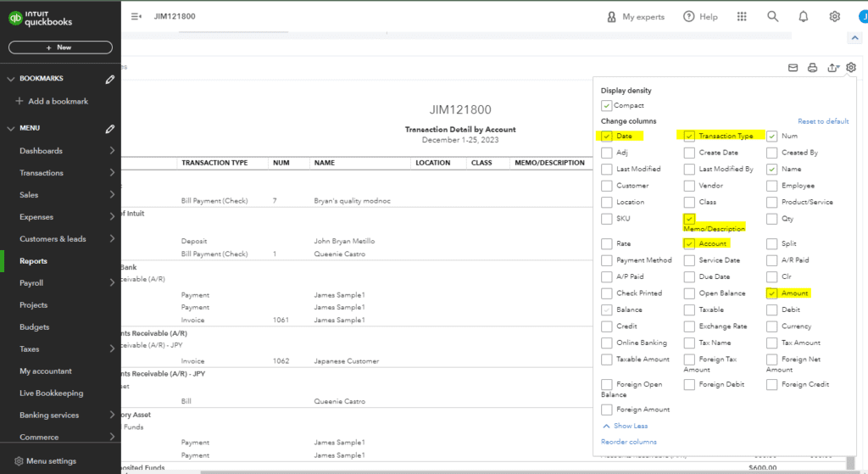Open Budgets in the sidebar
The image size is (868, 474).
(34, 327)
